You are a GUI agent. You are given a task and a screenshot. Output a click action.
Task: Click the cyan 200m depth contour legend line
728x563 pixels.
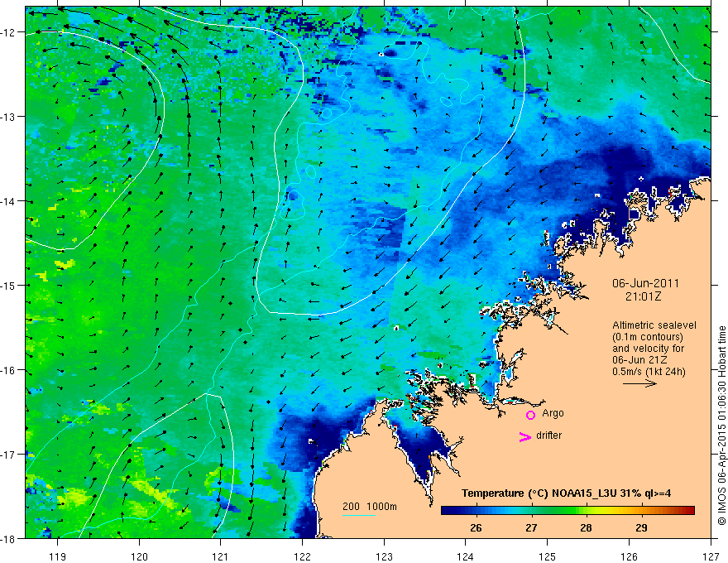point(359,515)
